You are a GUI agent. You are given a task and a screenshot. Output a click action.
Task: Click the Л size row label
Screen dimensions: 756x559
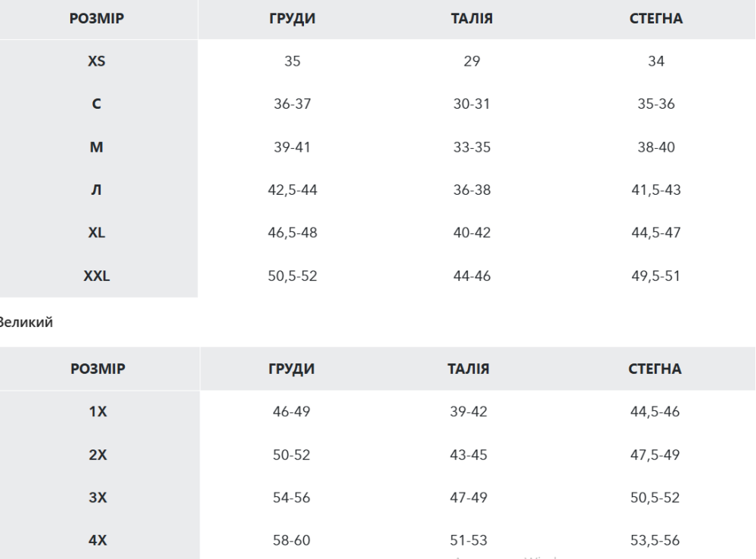96,190
